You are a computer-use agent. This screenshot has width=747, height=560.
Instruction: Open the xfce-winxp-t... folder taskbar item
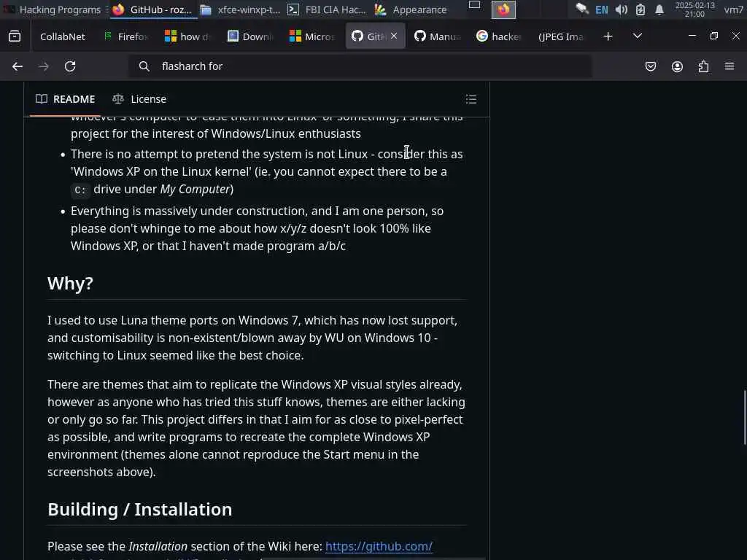pos(240,9)
